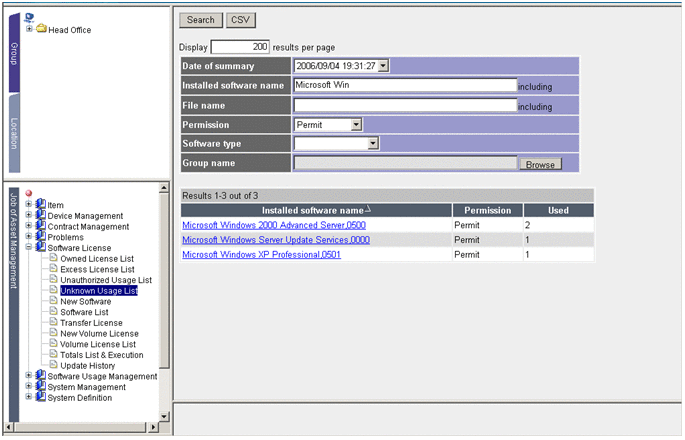
Task: Export results with the CSV button
Action: (x=240, y=20)
